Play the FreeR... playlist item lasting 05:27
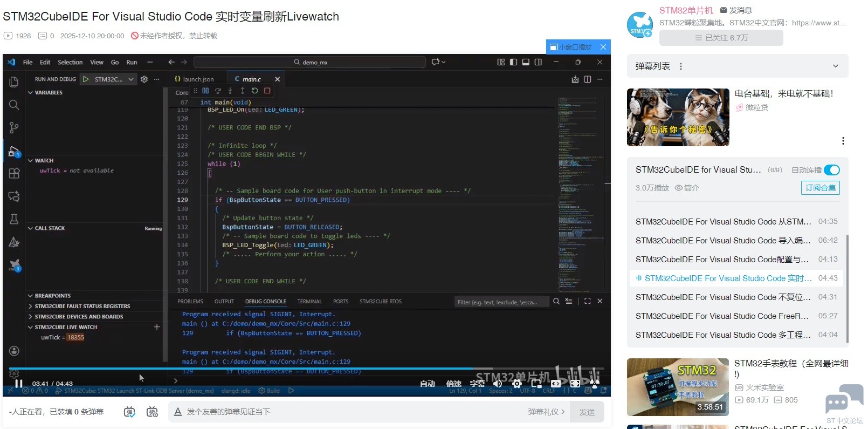 click(736, 316)
